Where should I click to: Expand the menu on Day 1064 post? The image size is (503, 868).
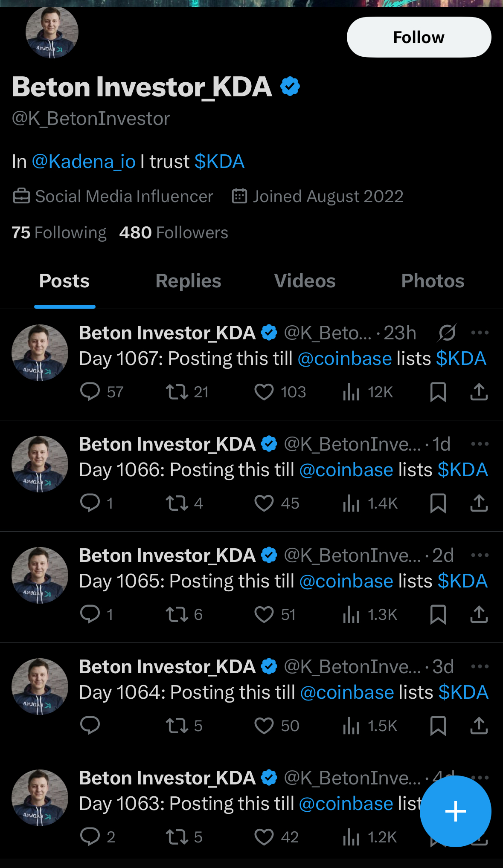(x=480, y=666)
